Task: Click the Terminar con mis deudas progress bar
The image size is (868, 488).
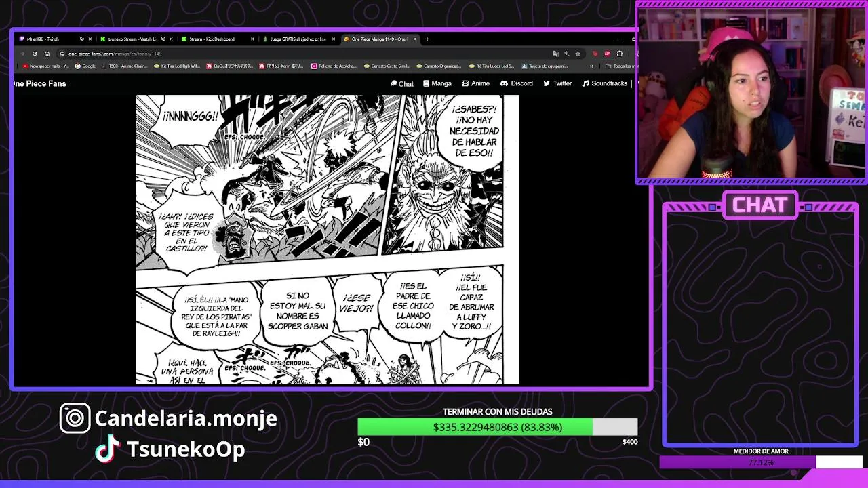Action: [498, 427]
